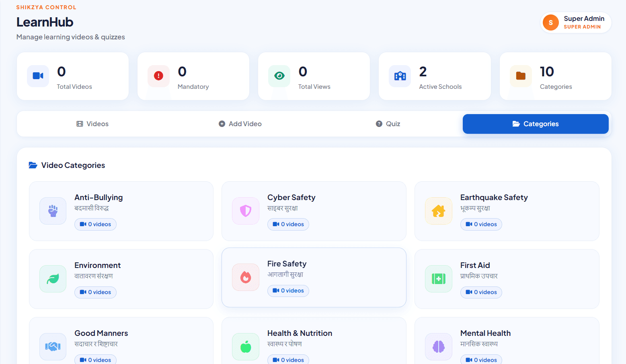Click the Active Schools count 2
626x364 pixels.
tap(423, 72)
